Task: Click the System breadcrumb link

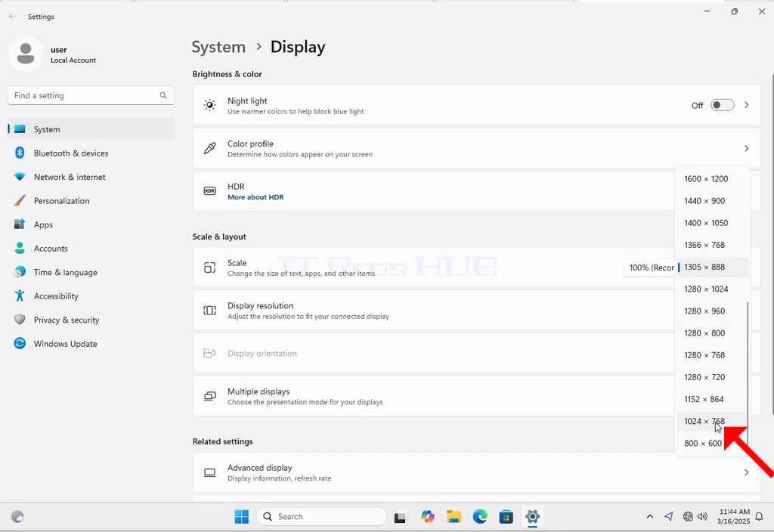Action: (x=218, y=47)
